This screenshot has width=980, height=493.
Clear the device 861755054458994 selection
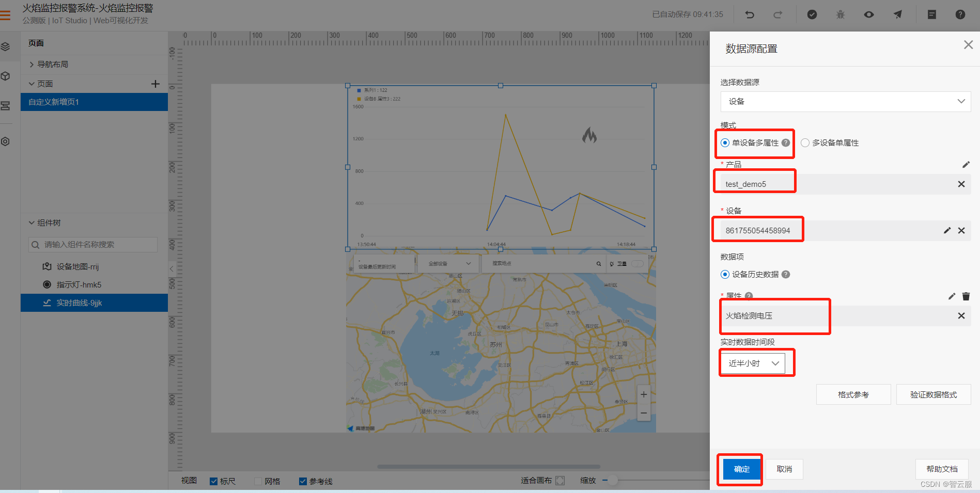(x=961, y=230)
